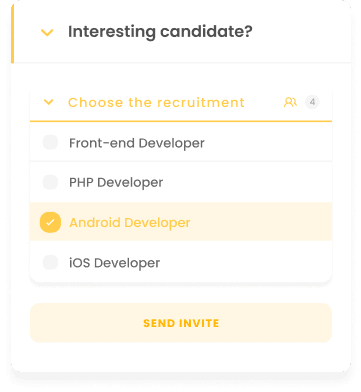This screenshot has width=361, height=392.
Task: Click empty right side of iOS Developer row
Action: click(247, 262)
